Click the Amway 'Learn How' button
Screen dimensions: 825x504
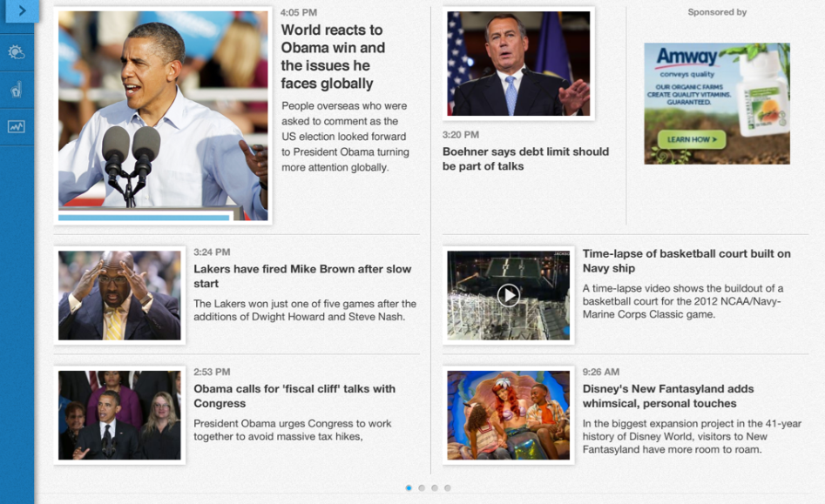point(693,139)
